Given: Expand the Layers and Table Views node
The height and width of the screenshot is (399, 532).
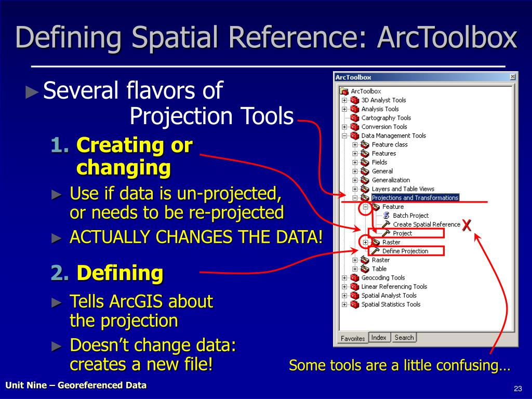Looking at the screenshot, I should (x=355, y=189).
